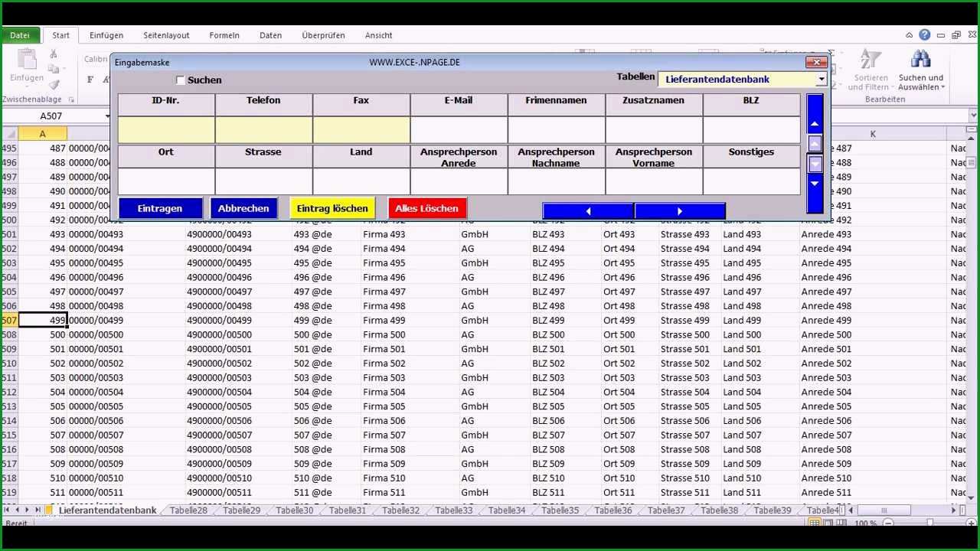980x551 pixels.
Task: Click the blue Eintragen button
Action: tap(160, 208)
